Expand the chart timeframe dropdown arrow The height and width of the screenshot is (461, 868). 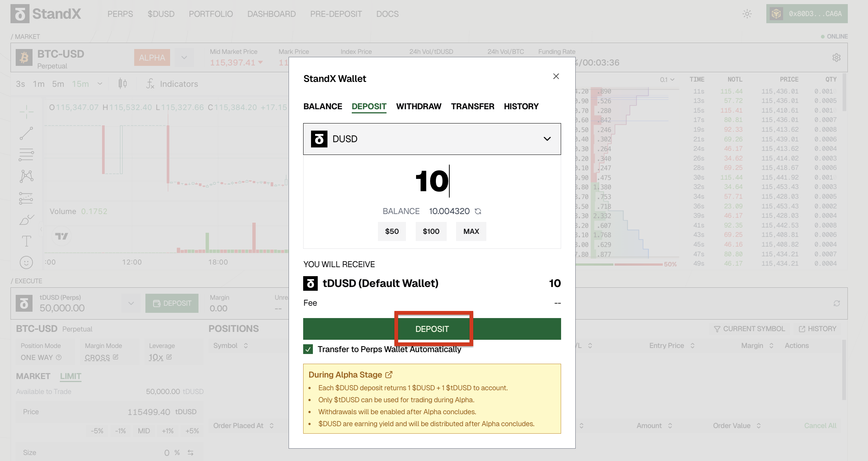pyautogui.click(x=100, y=84)
